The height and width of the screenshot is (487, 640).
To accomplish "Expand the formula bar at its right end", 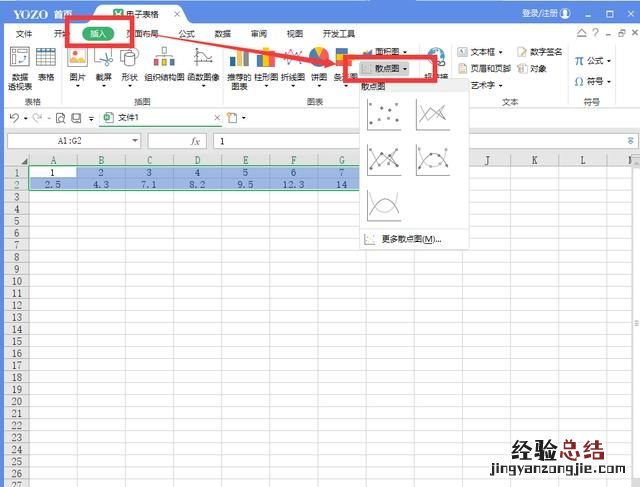I will [631, 141].
